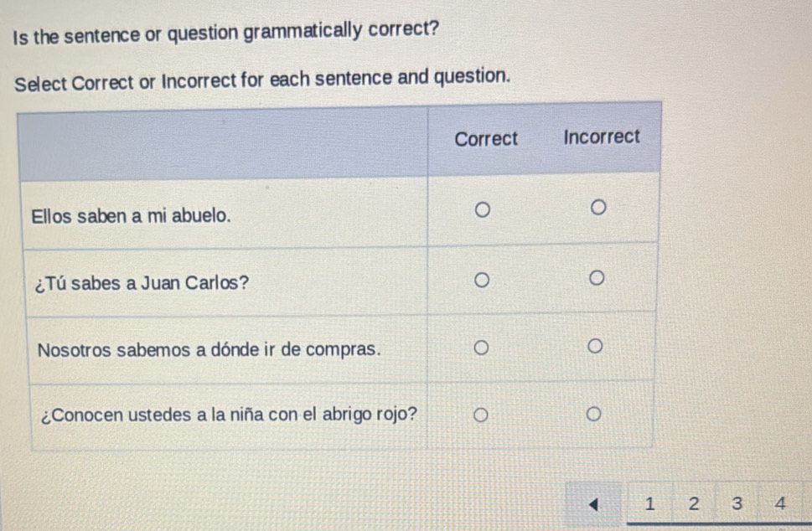Viewport: 812px width, 531px height.
Task: Mark '¿Tú sabes a Juan Carlos?' as Correct
Action: (481, 279)
